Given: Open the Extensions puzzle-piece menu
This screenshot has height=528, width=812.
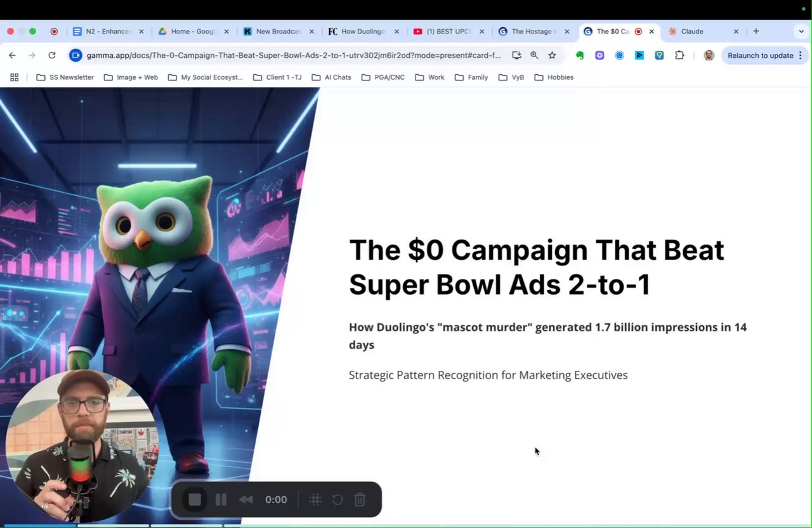Looking at the screenshot, I should click(679, 55).
